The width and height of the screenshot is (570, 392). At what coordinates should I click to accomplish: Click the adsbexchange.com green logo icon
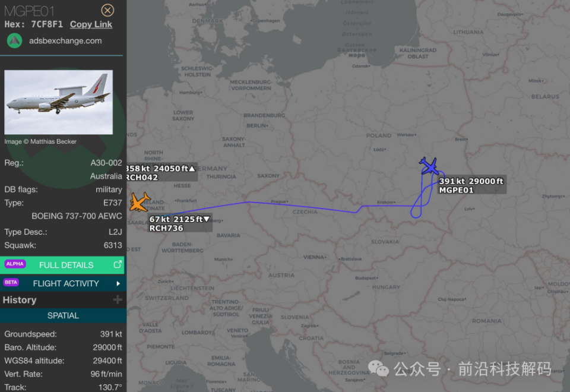coord(15,41)
